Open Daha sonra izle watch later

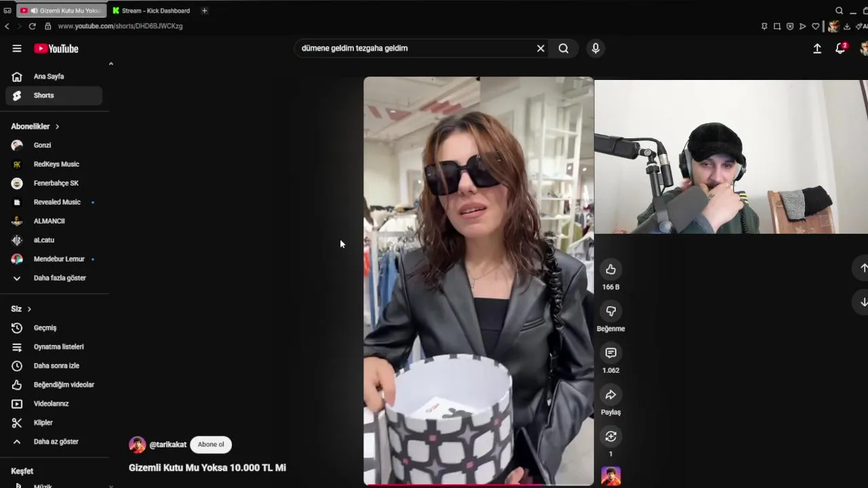tap(54, 366)
